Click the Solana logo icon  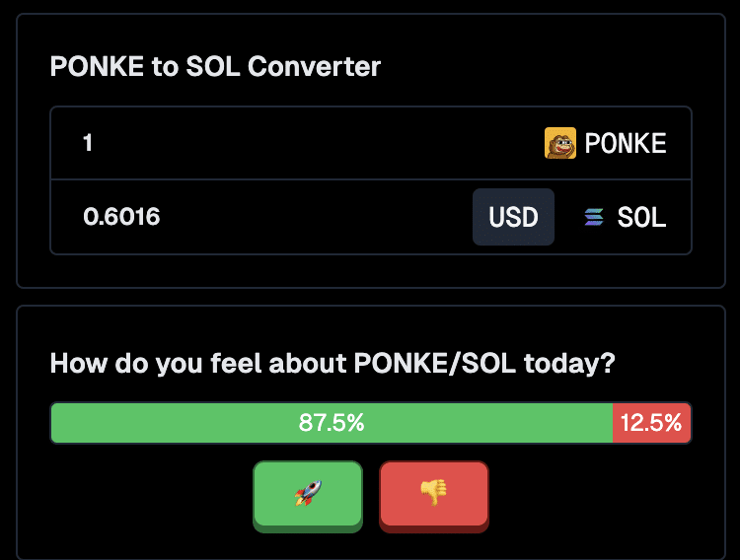coord(593,217)
